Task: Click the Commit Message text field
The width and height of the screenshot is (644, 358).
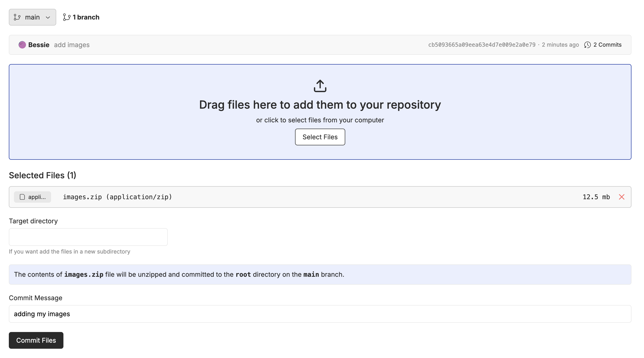Action: pyautogui.click(x=320, y=314)
